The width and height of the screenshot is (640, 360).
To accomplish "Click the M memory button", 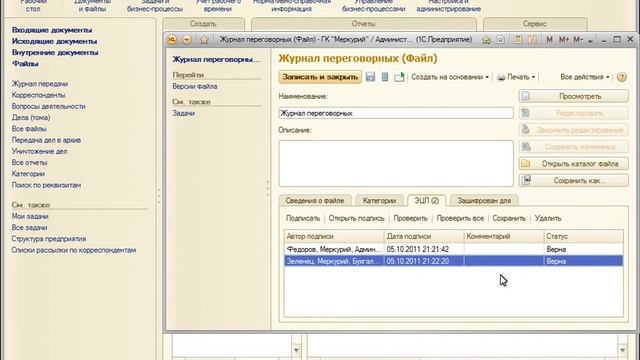I will tap(549, 40).
